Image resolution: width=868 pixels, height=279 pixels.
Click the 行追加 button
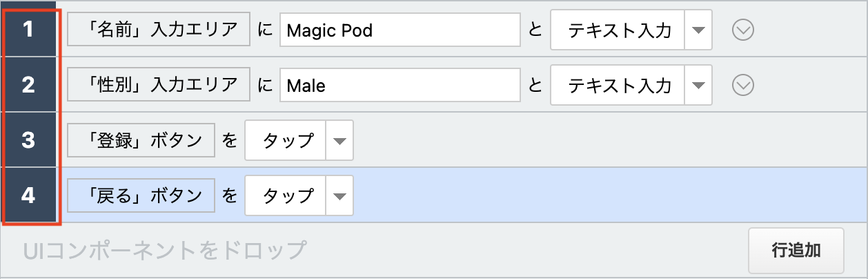tap(796, 250)
